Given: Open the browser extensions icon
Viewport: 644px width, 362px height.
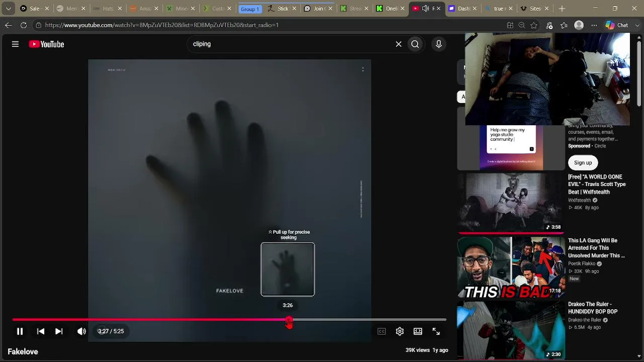Looking at the screenshot, I should tap(549, 25).
